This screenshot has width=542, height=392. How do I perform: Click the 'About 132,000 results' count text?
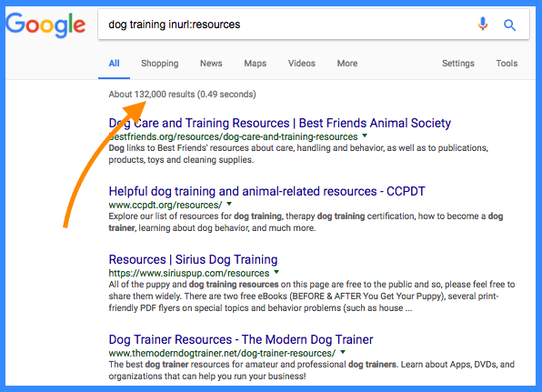(x=152, y=94)
